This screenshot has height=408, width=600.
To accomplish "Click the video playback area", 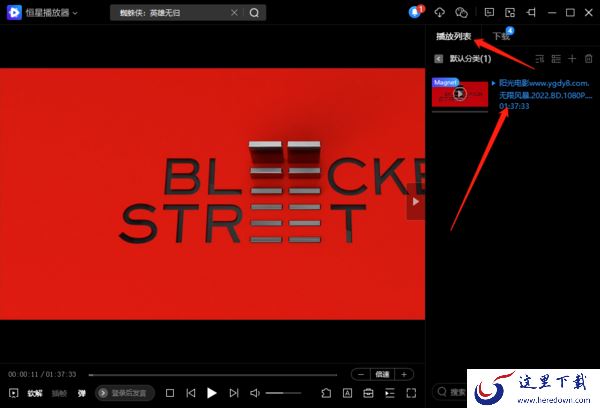I will click(x=212, y=194).
